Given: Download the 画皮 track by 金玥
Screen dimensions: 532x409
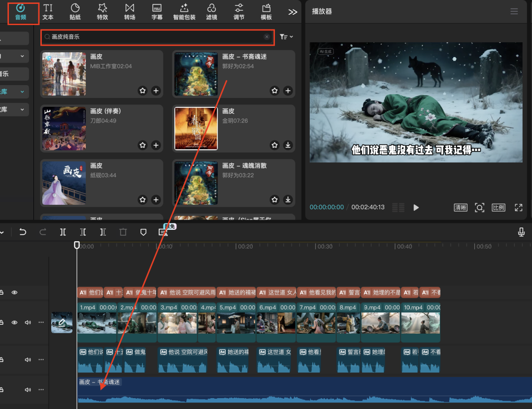Looking at the screenshot, I should tap(288, 145).
